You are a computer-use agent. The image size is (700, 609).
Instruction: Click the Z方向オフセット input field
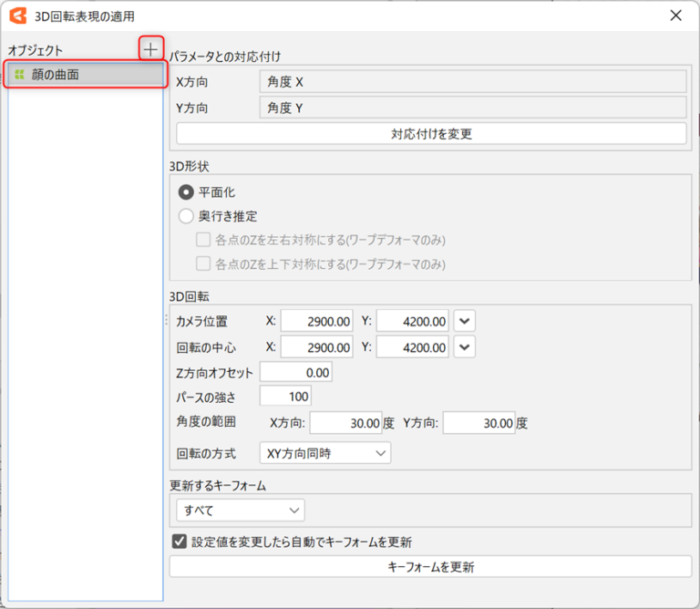click(x=295, y=372)
